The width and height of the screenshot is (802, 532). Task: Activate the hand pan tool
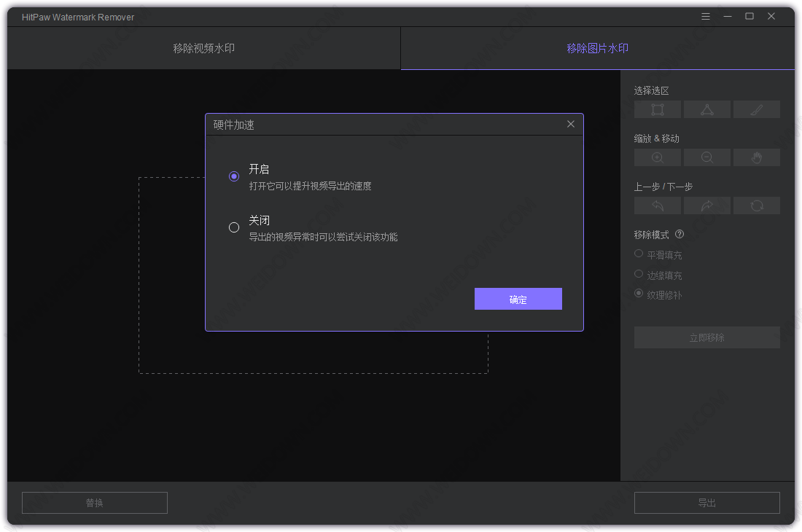tap(756, 157)
